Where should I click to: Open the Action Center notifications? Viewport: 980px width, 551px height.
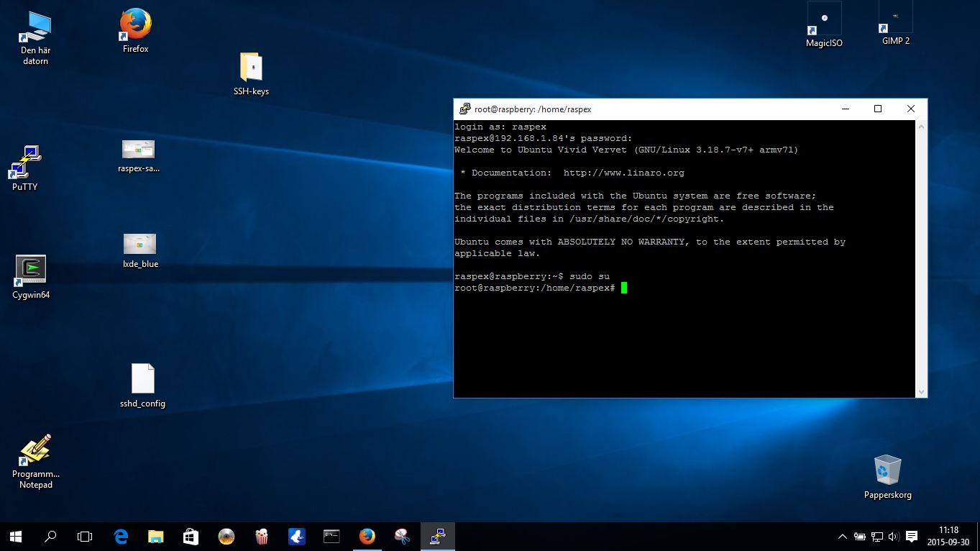(x=912, y=537)
